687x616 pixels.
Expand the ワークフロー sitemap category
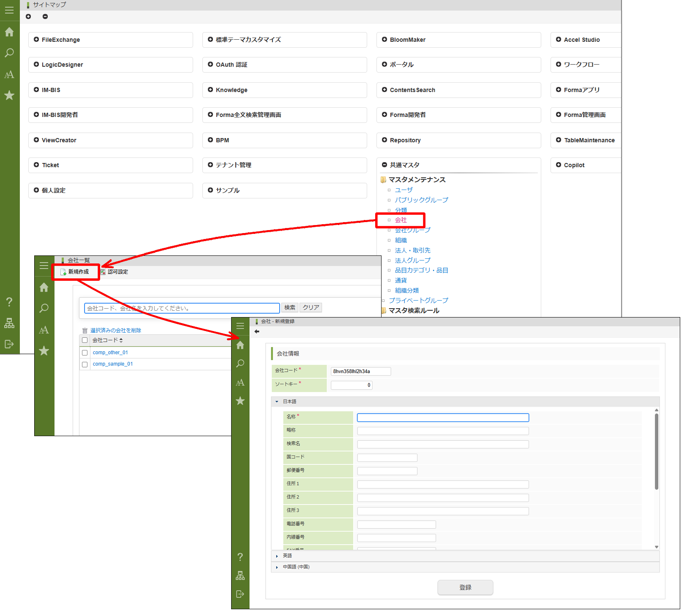pyautogui.click(x=581, y=65)
